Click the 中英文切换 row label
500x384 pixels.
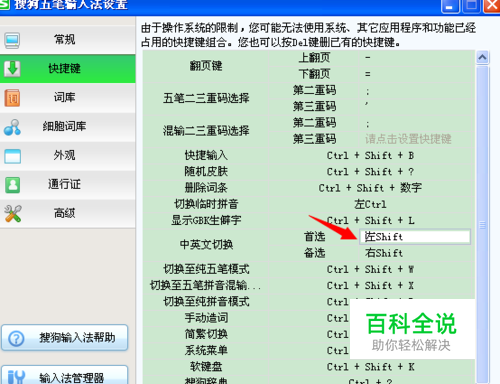(206, 245)
